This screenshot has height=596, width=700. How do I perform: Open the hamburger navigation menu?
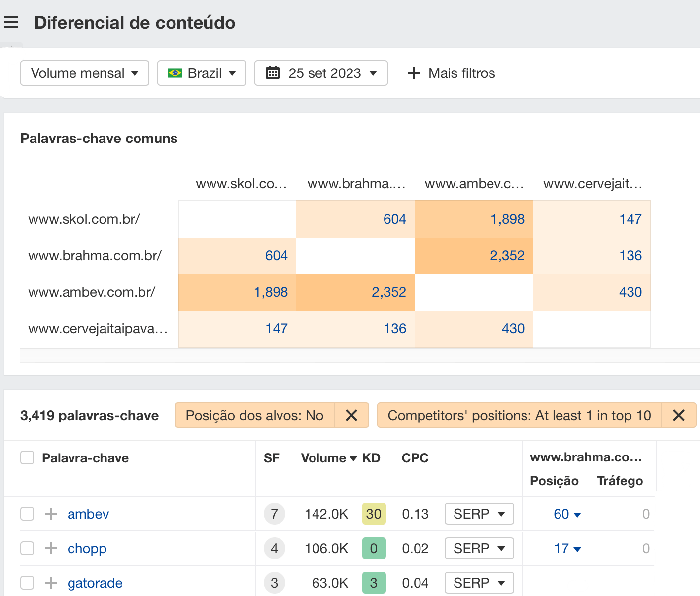(x=11, y=22)
